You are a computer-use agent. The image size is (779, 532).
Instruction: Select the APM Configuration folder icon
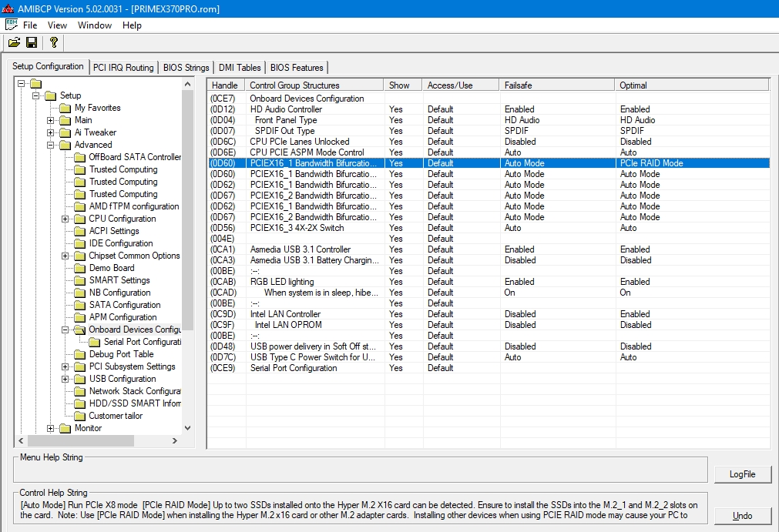tap(79, 318)
